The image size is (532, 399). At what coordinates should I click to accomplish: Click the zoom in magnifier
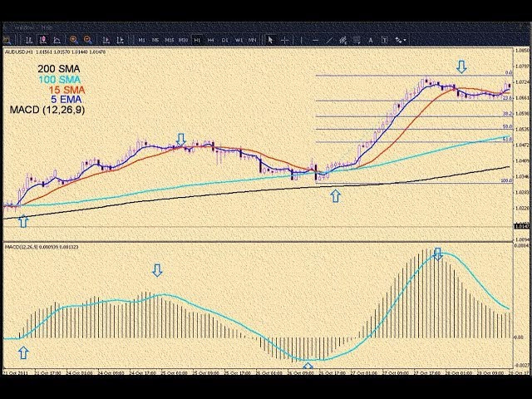coord(74,39)
